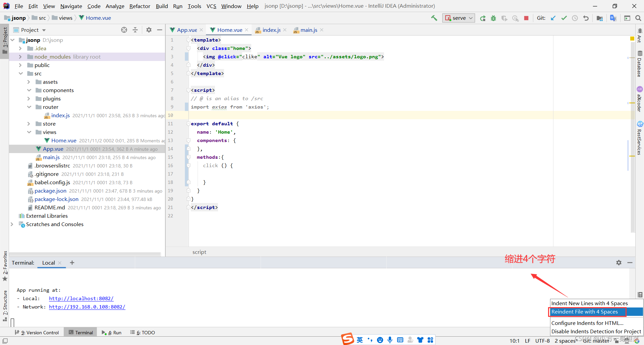Click the Git update project arrow icon
Image resolution: width=644 pixels, height=345 pixels.
(x=553, y=18)
